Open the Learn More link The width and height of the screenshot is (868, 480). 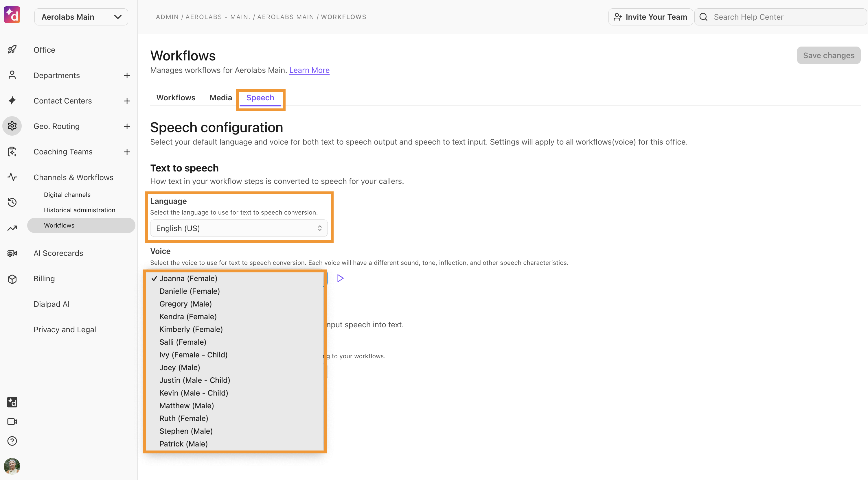(309, 70)
